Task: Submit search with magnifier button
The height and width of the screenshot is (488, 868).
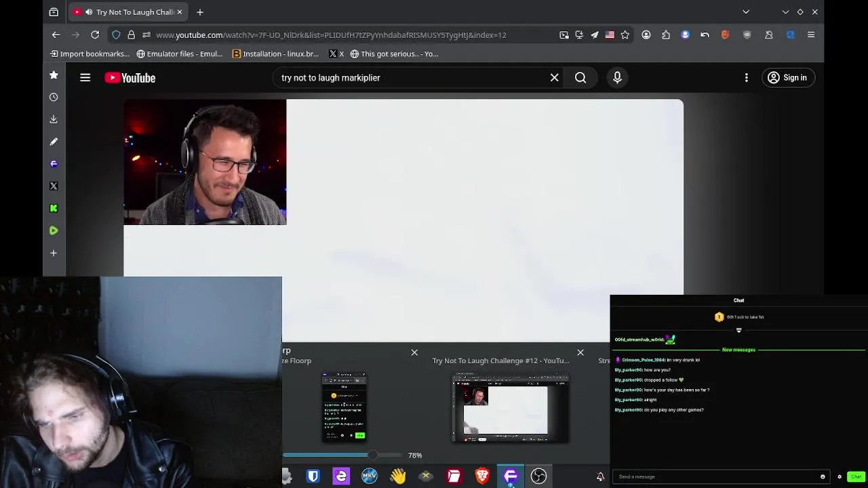Action: click(x=580, y=77)
